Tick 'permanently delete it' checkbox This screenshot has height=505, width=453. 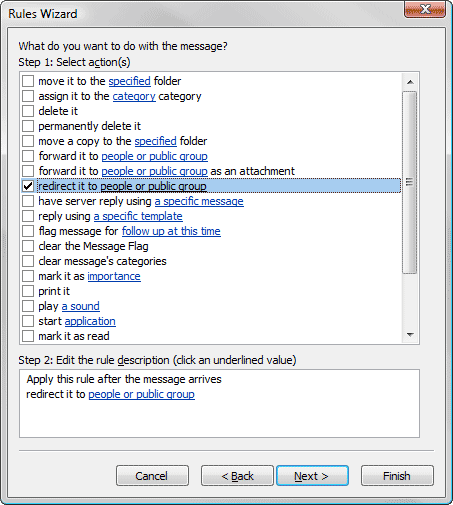pyautogui.click(x=28, y=126)
